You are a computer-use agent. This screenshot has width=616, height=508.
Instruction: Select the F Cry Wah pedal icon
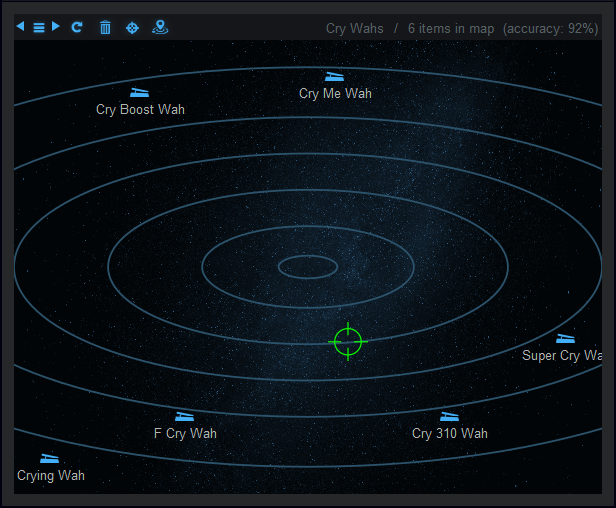point(184,416)
